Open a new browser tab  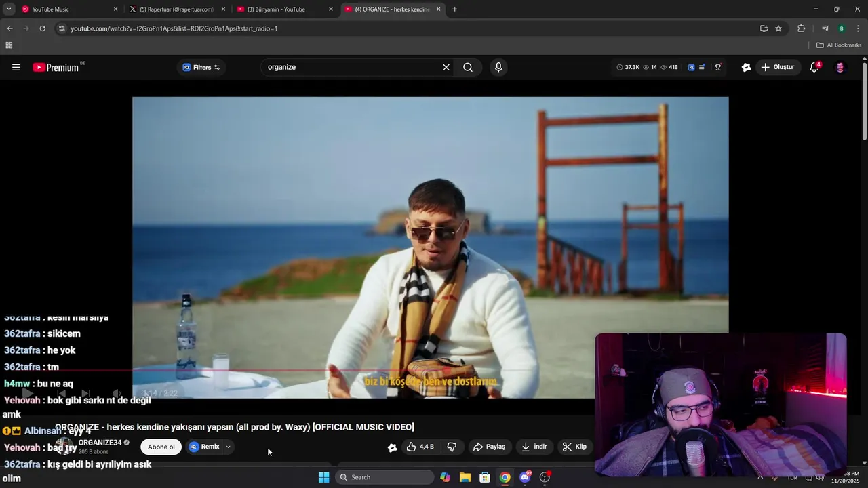(x=454, y=9)
